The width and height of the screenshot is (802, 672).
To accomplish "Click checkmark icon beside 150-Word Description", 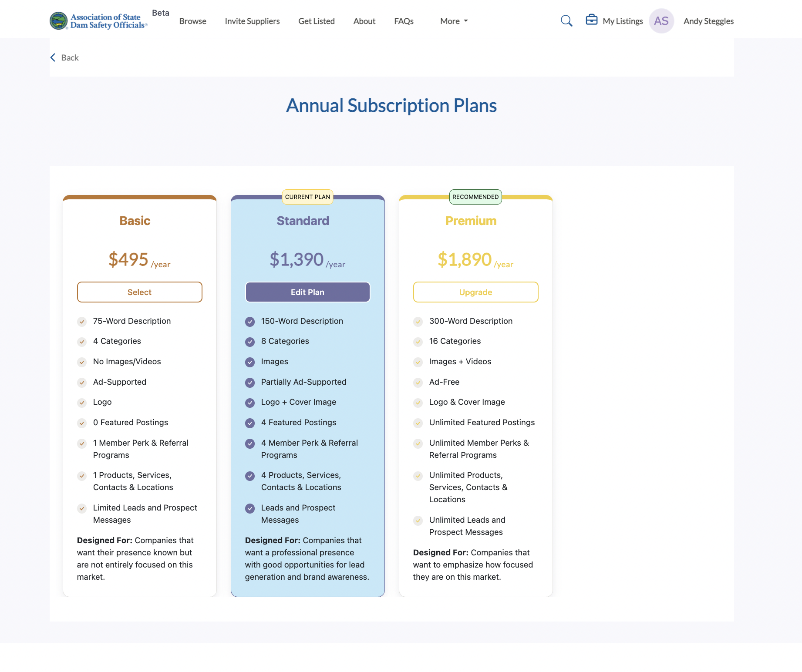I will 250,322.
